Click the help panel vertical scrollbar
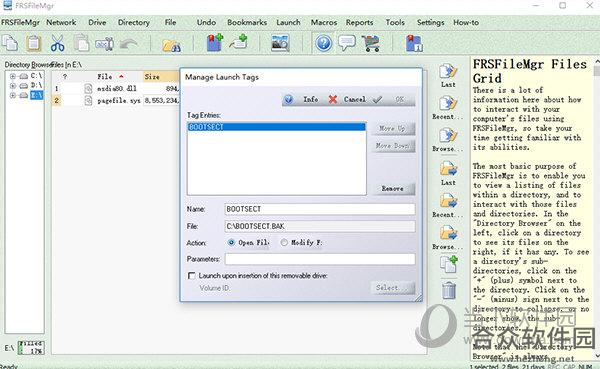This screenshot has height=369, width=600. (597, 210)
